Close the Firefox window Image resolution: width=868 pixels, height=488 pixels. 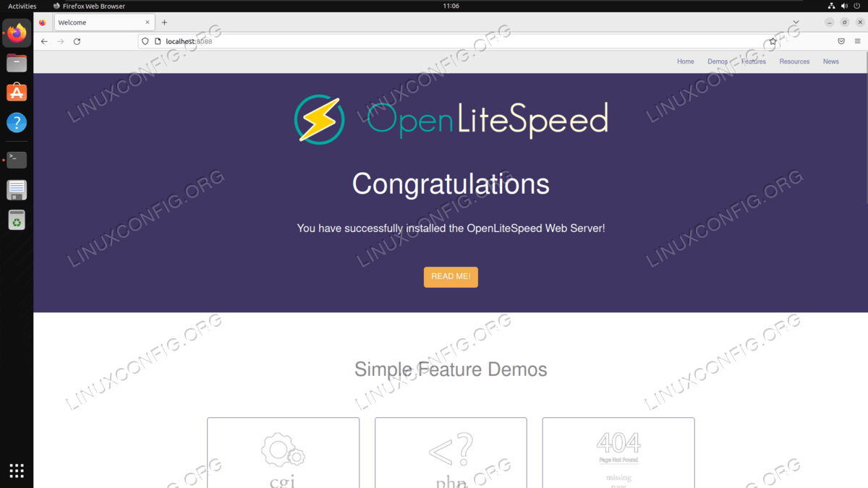point(859,22)
